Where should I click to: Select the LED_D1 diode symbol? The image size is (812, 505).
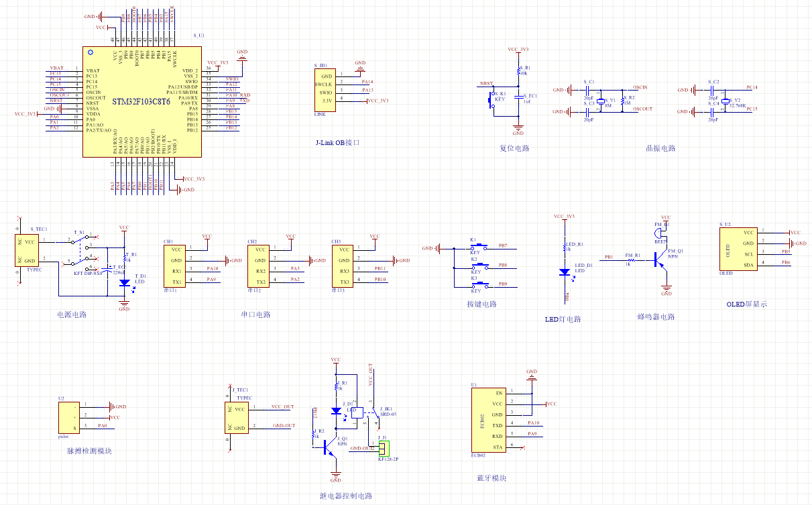(565, 272)
